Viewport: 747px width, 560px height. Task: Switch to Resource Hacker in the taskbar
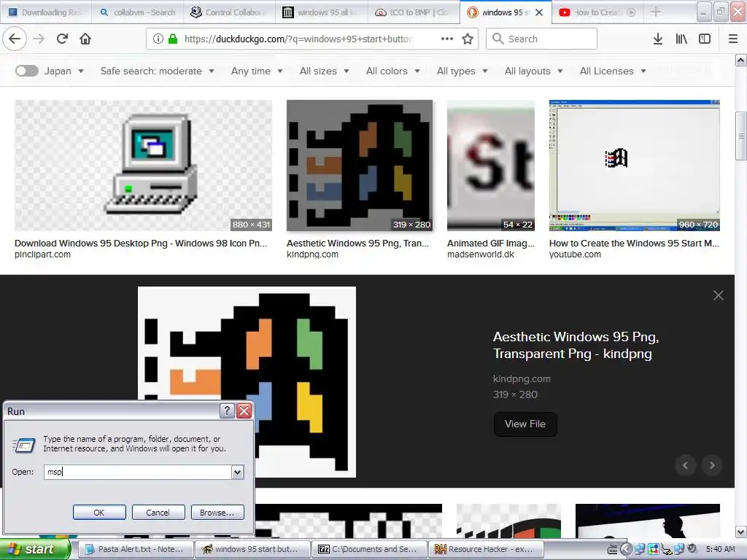coord(486,550)
